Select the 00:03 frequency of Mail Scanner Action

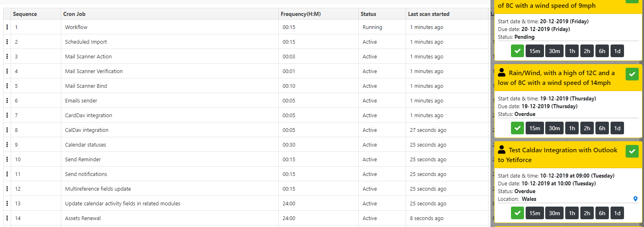[289, 56]
